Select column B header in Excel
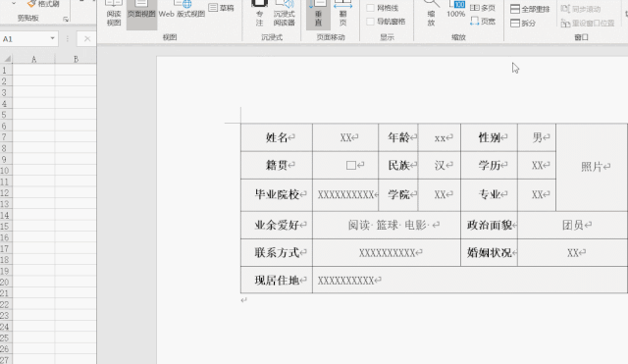The height and width of the screenshot is (364, 628). (x=76, y=59)
